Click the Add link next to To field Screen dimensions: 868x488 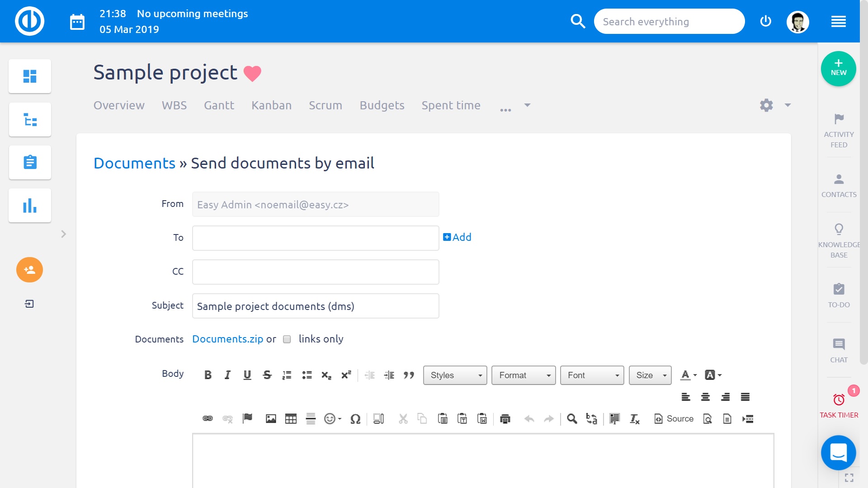[458, 237]
